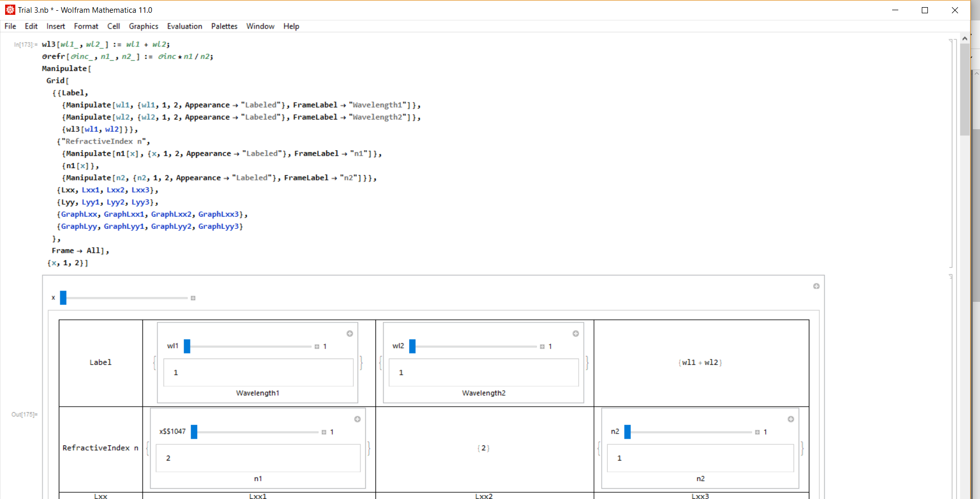Click the x$$1047 slider thumb
Viewport: 980px width, 499px height.
coord(194,432)
